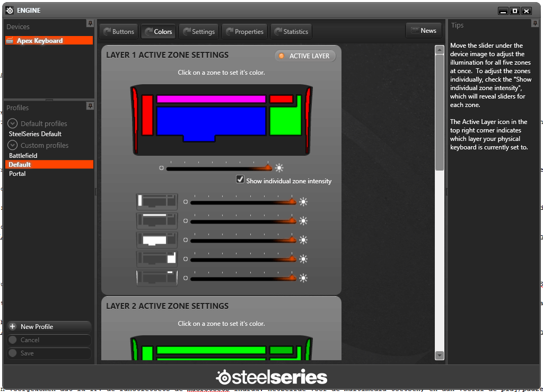Set color of green numpad zone
This screenshot has width=543, height=392.
[x=285, y=121]
